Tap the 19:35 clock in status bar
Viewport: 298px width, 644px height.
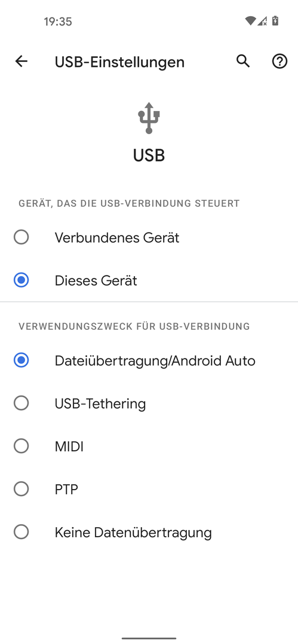pos(58,22)
